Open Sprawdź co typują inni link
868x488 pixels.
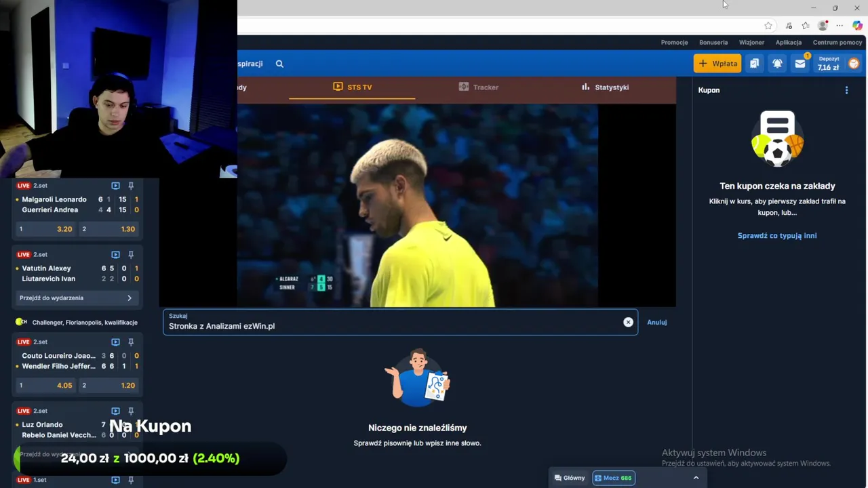click(x=777, y=236)
